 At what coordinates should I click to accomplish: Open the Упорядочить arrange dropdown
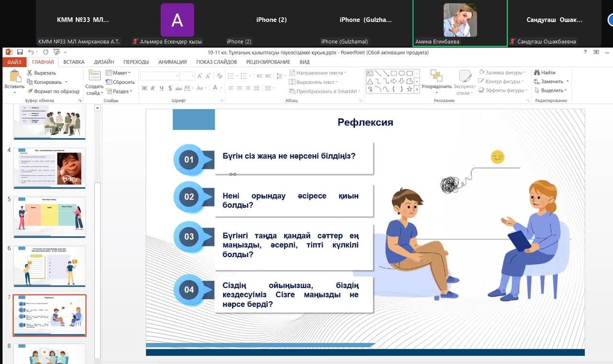436,82
